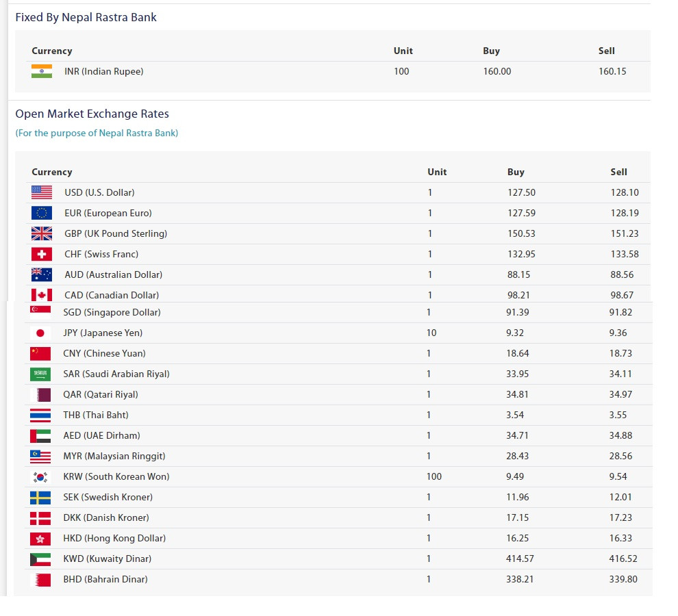
Task: Click the Singapore flag icon
Action: point(40,312)
